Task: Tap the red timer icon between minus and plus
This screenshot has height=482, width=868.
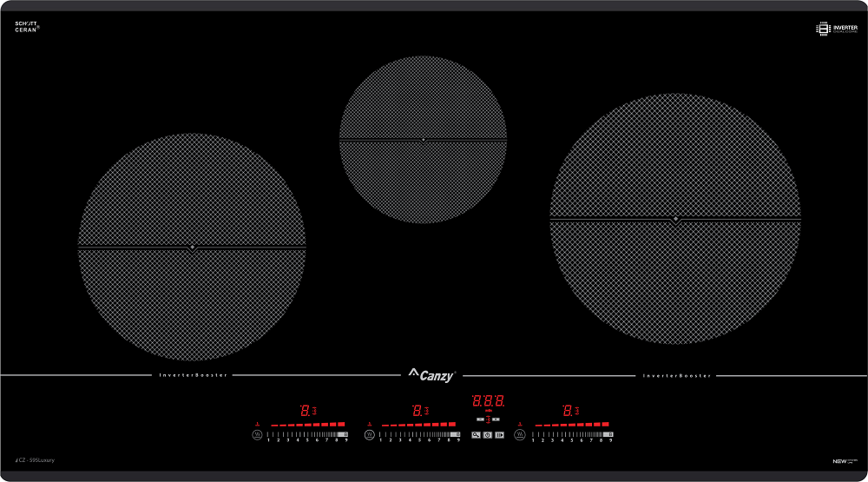Action: click(x=488, y=419)
